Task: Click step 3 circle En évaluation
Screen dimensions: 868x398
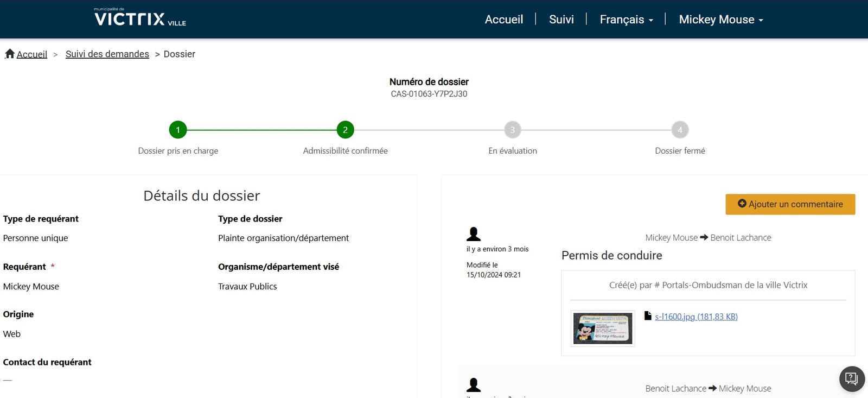Action: point(513,130)
